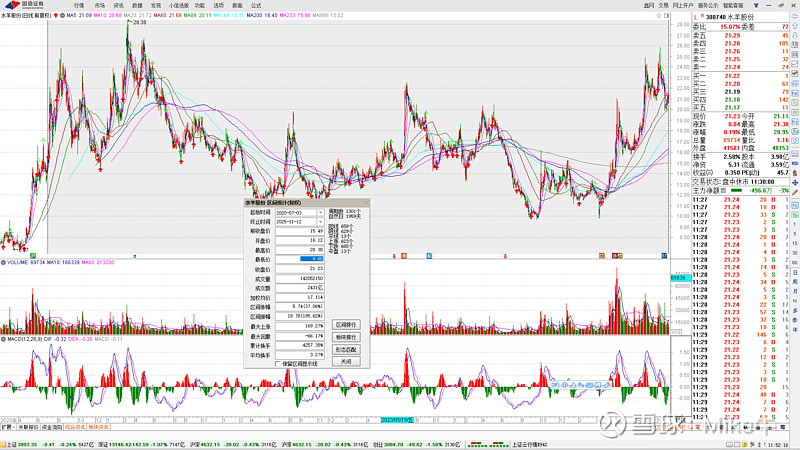Viewport: 800px width, 450px height.
Task: Click the 板块排行 button
Action: click(x=345, y=337)
